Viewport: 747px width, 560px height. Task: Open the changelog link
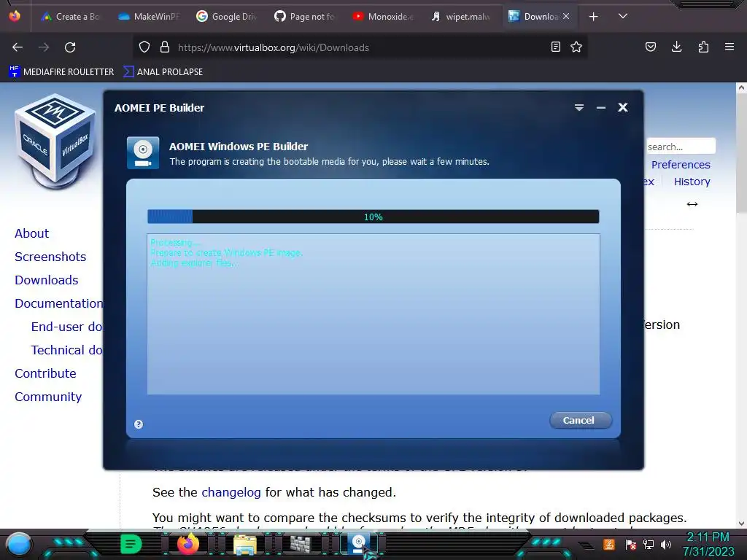pyautogui.click(x=231, y=492)
